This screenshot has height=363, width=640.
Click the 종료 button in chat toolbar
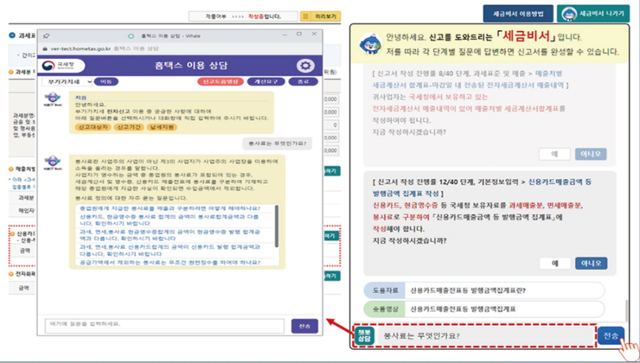point(303,82)
